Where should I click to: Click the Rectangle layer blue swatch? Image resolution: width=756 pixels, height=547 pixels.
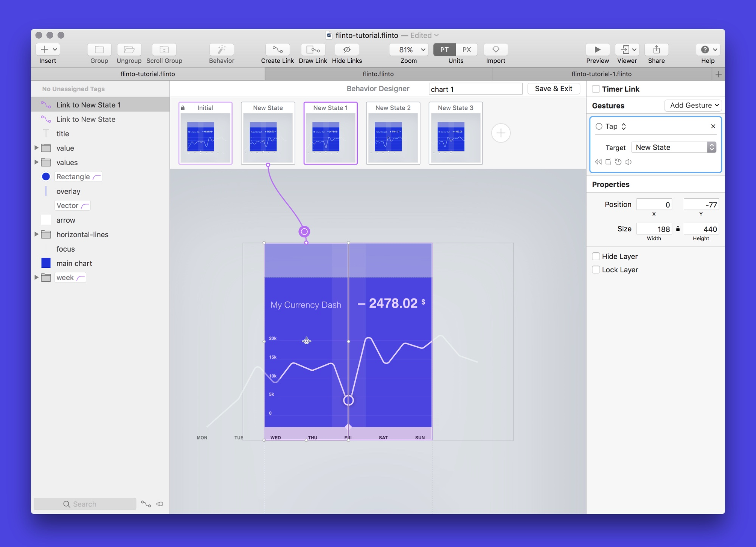coord(46,177)
